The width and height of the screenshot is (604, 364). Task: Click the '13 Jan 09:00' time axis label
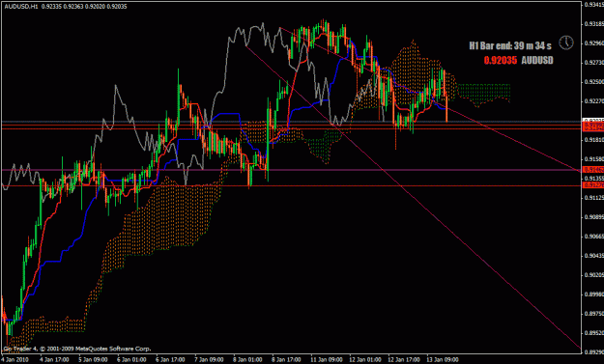[x=443, y=360]
